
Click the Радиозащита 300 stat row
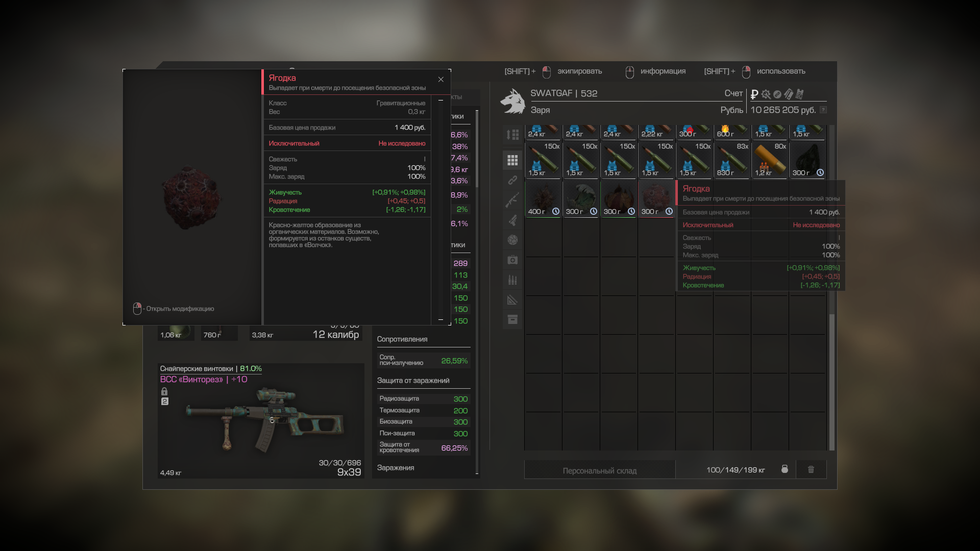point(424,399)
